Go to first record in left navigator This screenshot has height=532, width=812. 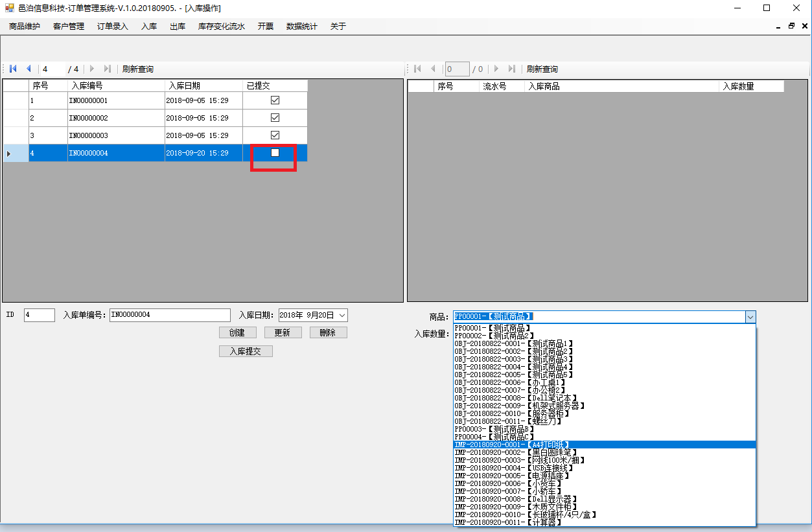(x=13, y=69)
